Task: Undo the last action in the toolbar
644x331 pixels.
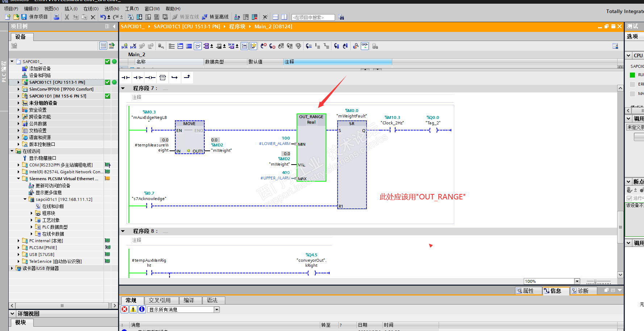Action: 103,17
